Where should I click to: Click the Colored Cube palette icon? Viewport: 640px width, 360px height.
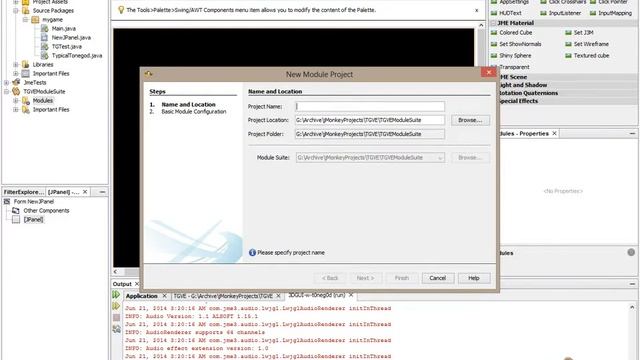coord(494,33)
